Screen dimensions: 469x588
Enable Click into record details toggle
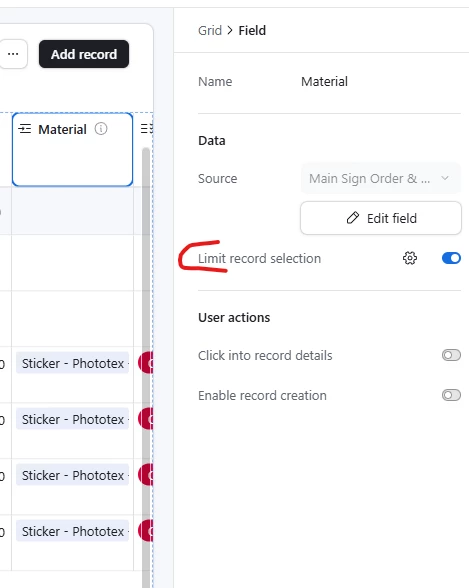[451, 355]
